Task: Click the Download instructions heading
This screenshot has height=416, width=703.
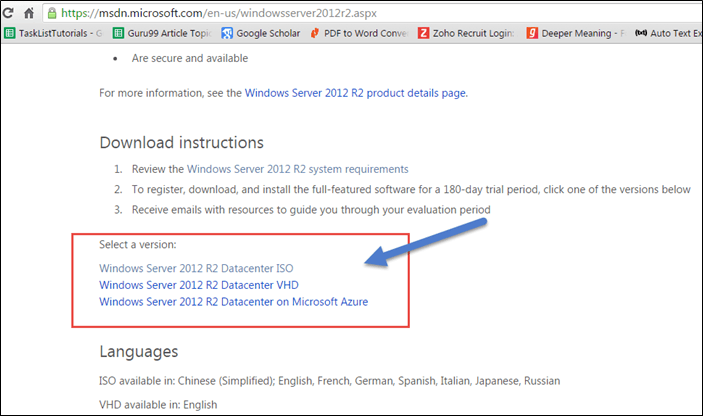Action: pyautogui.click(x=181, y=142)
